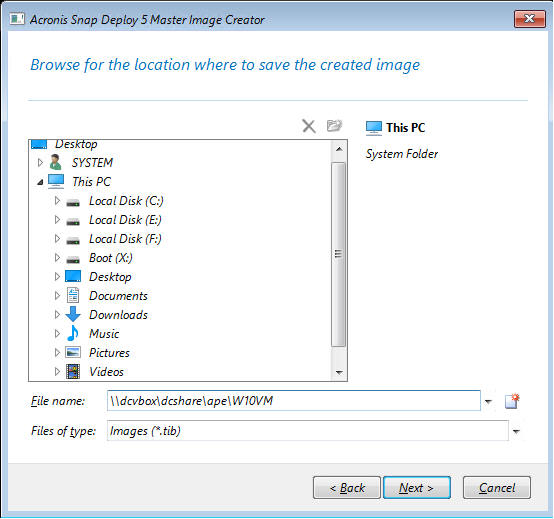Expand Local Disk (C:)

coord(57,200)
